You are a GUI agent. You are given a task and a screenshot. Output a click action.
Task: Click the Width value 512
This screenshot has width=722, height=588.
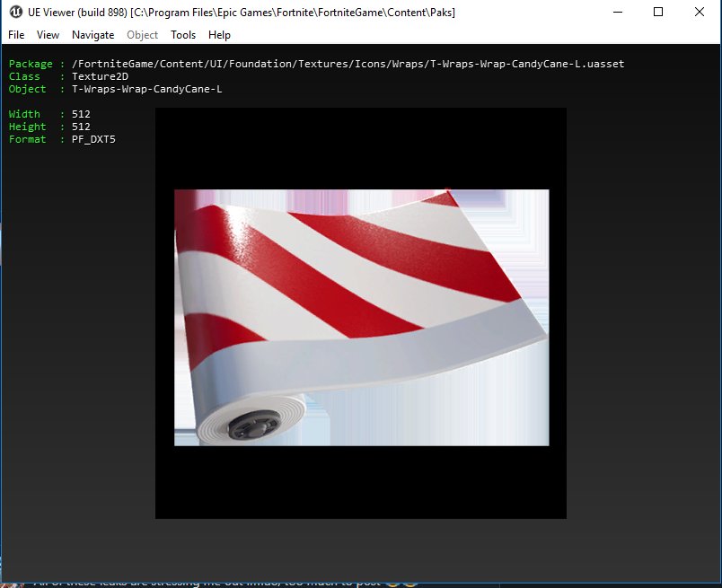coord(81,114)
